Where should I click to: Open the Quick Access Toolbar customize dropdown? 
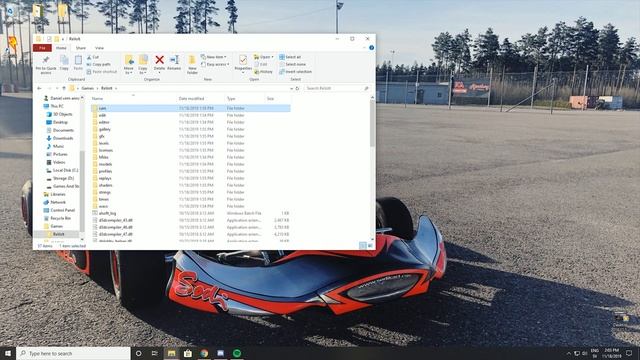[x=63, y=39]
